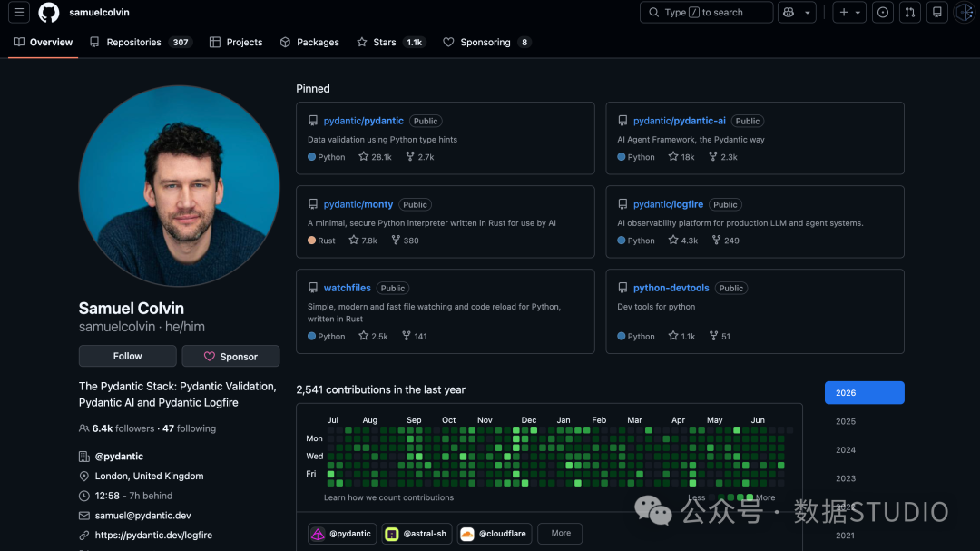The width and height of the screenshot is (980, 551).
Task: Switch to the Stars tab
Action: pyautogui.click(x=390, y=42)
